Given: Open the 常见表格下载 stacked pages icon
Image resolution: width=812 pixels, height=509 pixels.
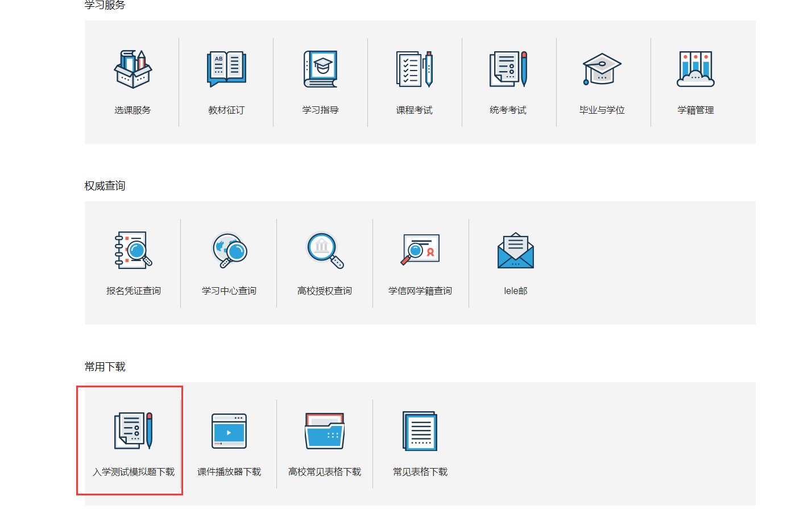Looking at the screenshot, I should tap(420, 431).
